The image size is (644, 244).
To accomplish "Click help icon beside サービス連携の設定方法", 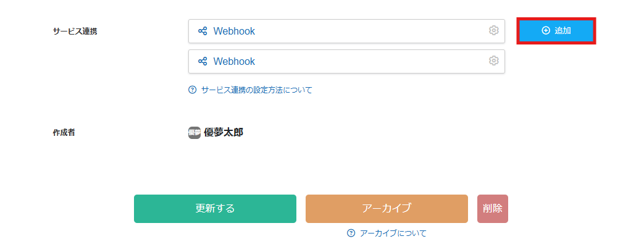I will 192,90.
